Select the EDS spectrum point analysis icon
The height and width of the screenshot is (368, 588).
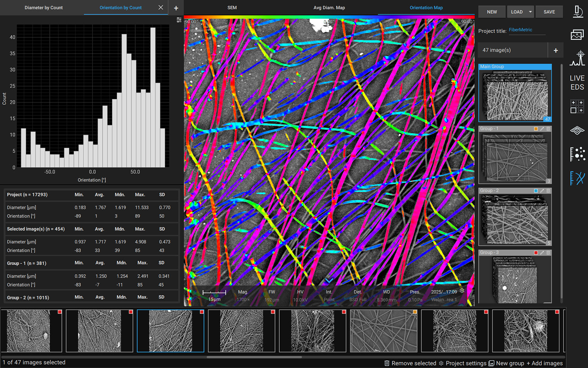577,58
